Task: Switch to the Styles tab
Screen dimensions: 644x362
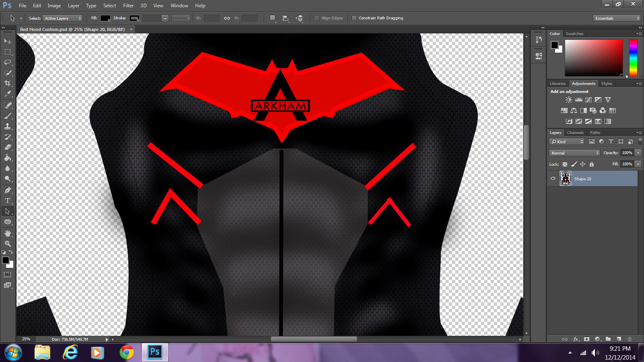Action: coord(607,84)
